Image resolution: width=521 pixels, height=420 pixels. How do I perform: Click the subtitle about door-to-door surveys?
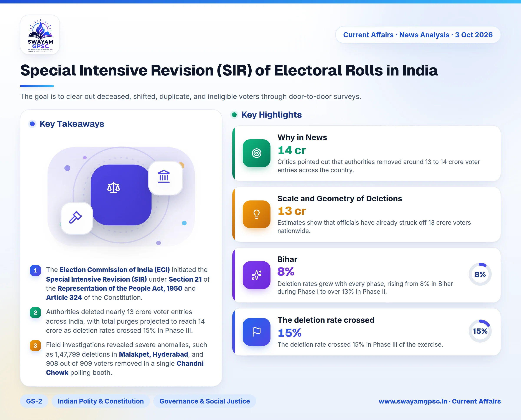[191, 97]
